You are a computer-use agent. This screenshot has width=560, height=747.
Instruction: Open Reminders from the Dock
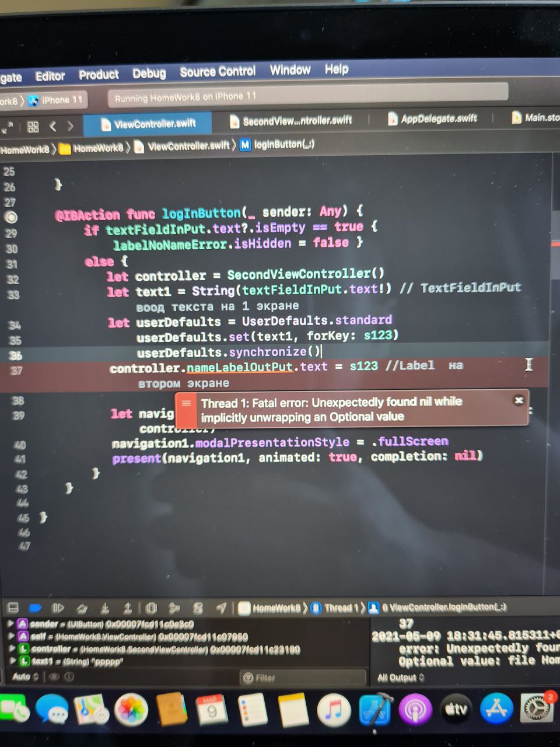click(x=253, y=710)
